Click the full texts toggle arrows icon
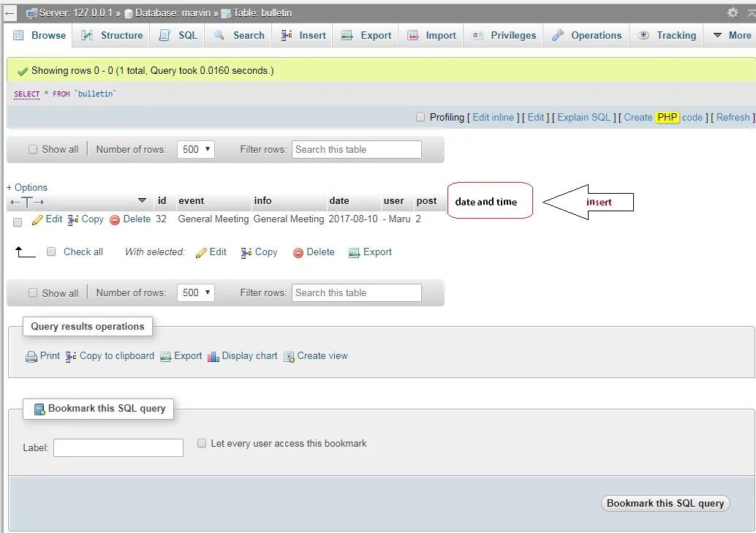 click(27, 202)
